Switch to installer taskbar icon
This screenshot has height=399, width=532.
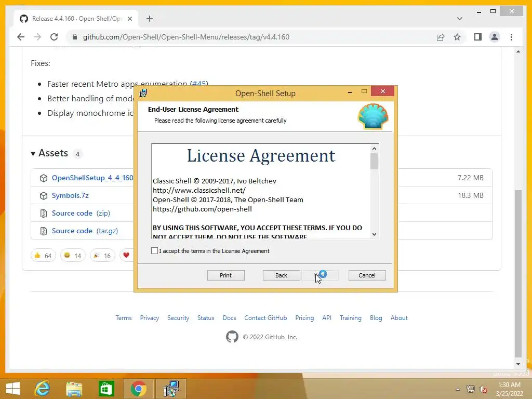[x=171, y=389]
